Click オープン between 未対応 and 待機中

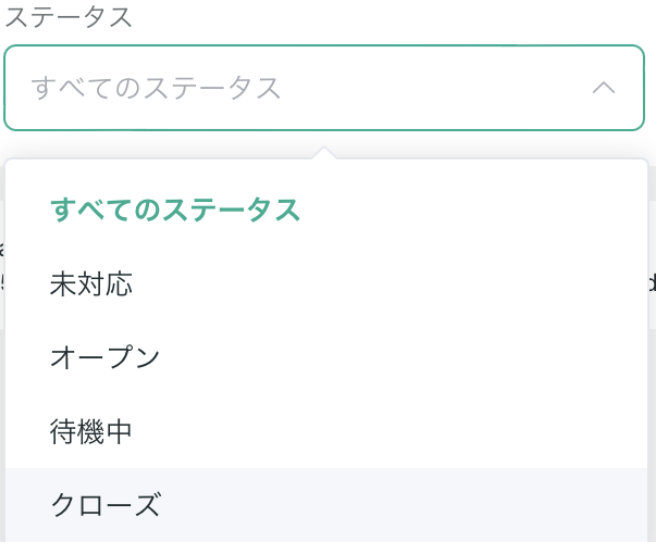[105, 358]
